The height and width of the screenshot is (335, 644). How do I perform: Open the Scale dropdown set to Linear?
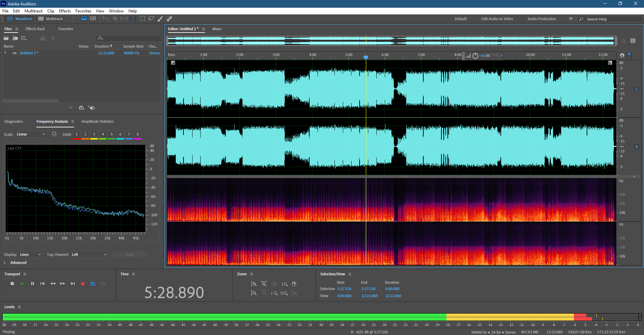31,134
